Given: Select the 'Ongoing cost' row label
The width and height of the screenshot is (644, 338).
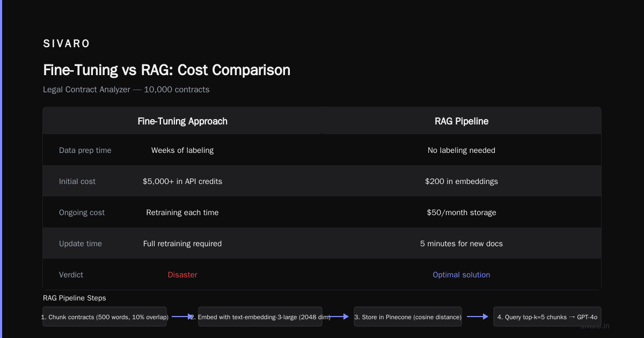Looking at the screenshot, I should pyautogui.click(x=82, y=212).
